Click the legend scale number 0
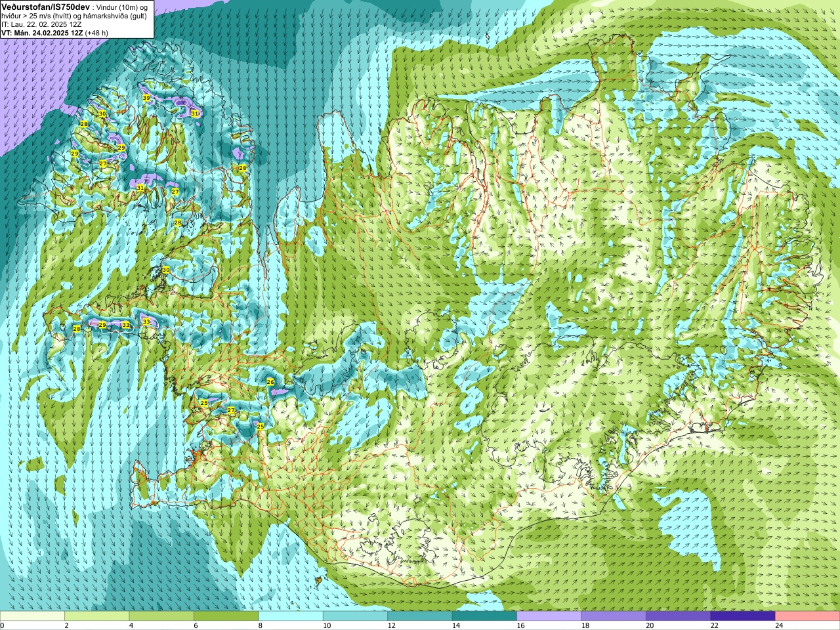This screenshot has height=630, width=840. coord(3,625)
